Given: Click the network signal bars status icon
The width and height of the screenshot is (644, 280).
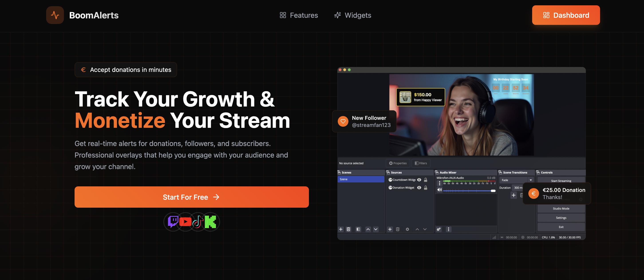Looking at the screenshot, I should pyautogui.click(x=494, y=237).
